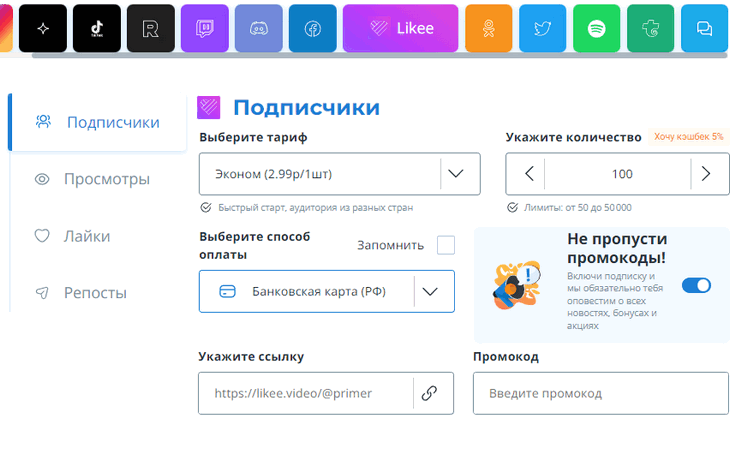Screen dimensions: 730x468
Task: Click the Подписчики page heading
Action: point(306,108)
